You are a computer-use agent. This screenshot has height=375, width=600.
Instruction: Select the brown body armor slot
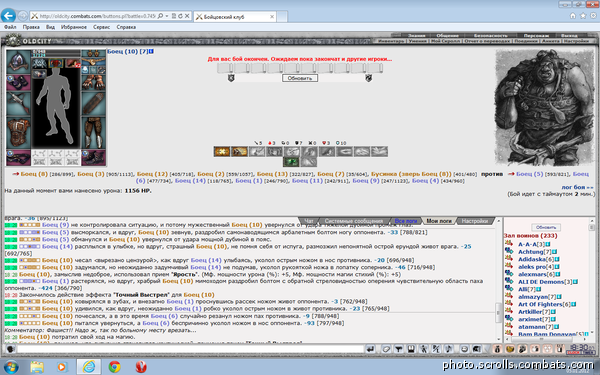[x=18, y=132]
